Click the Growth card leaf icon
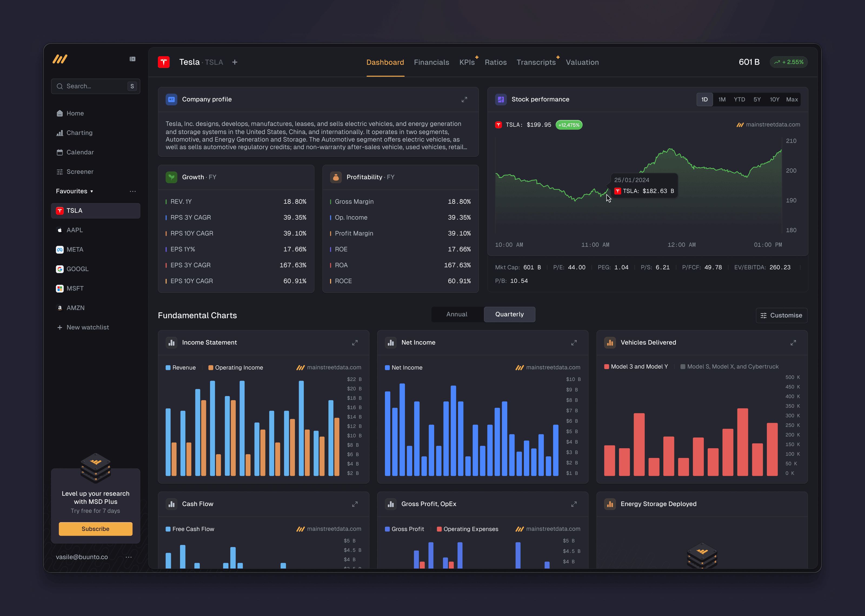Viewport: 865px width, 616px height. click(x=171, y=177)
